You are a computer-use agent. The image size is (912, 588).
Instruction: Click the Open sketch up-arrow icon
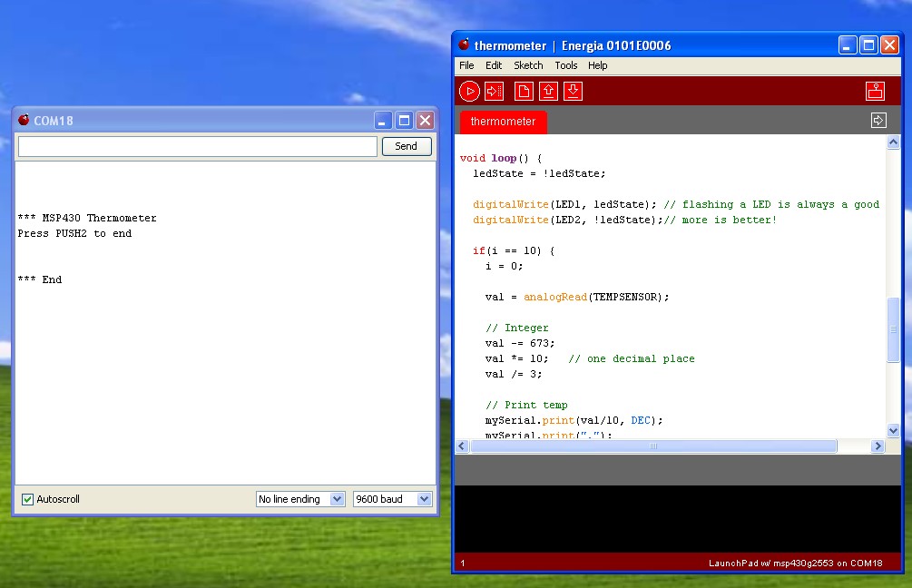coord(548,92)
